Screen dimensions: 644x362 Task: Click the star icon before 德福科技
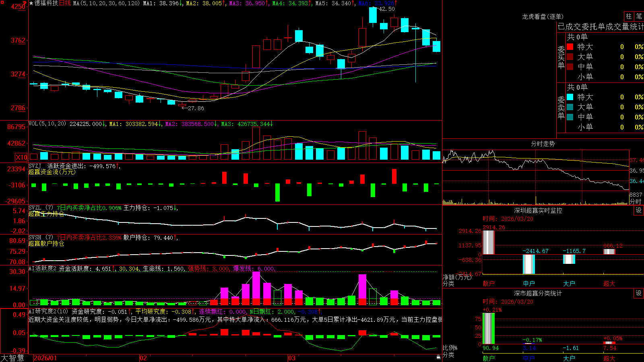pos(31,3)
